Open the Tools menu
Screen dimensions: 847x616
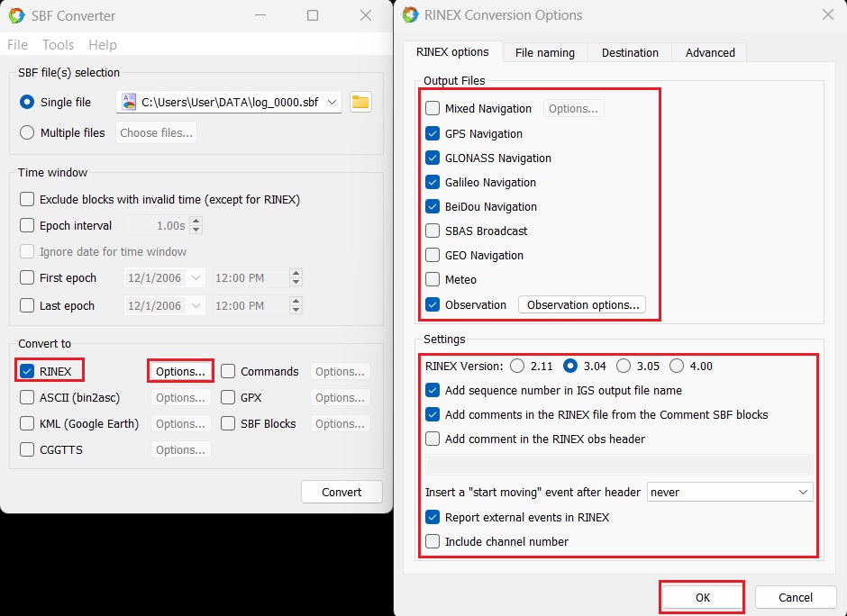[58, 44]
